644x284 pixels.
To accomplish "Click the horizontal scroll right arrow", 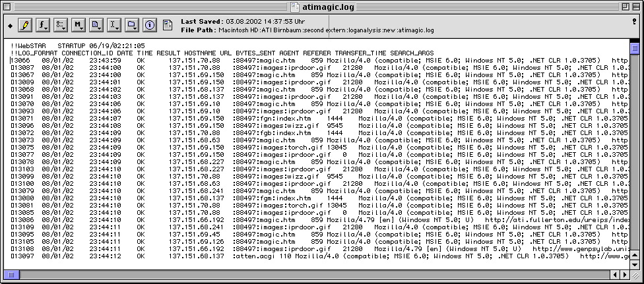I will coord(625,275).
